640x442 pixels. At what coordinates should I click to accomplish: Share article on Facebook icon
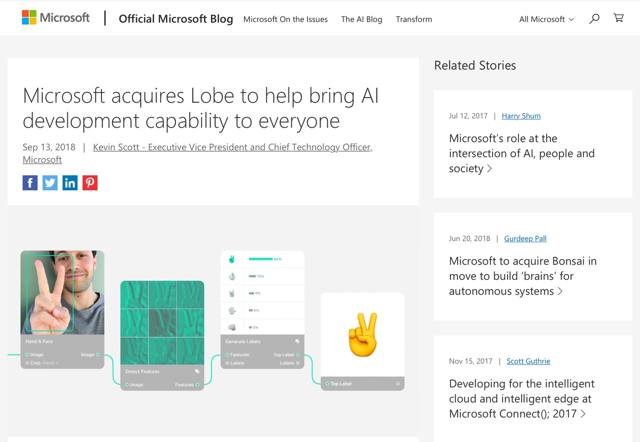(x=30, y=183)
